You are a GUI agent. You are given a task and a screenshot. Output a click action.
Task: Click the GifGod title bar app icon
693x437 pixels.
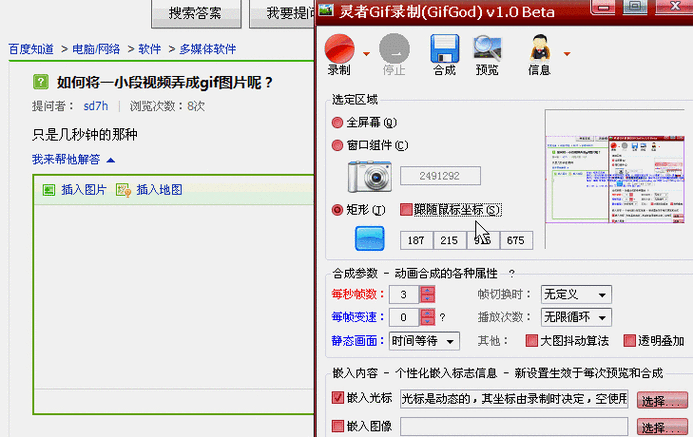326,10
